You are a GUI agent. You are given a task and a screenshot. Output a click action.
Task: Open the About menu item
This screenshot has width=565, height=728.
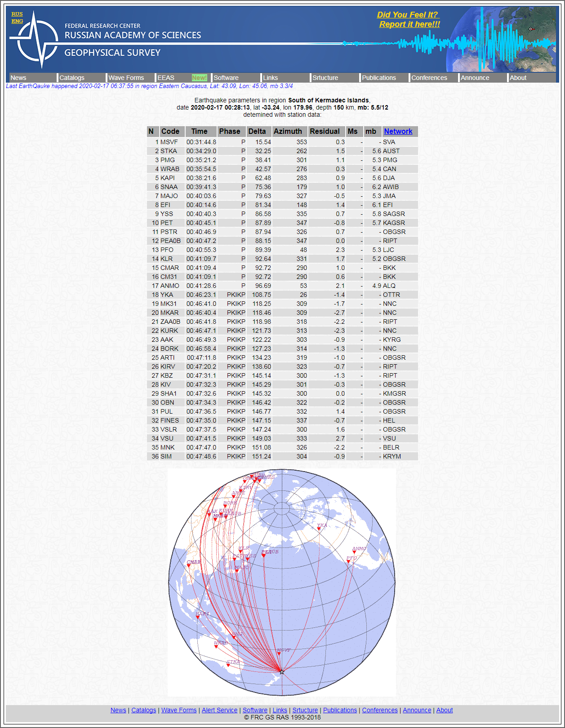click(518, 78)
